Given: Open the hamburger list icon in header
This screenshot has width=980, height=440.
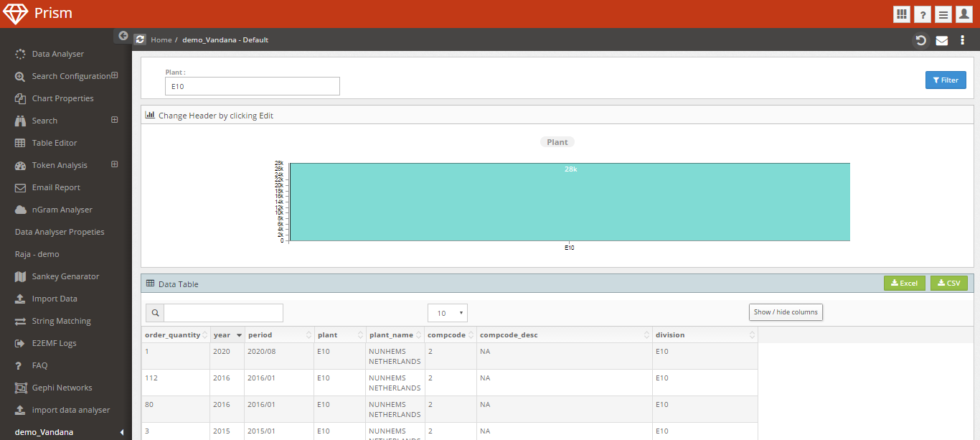Looking at the screenshot, I should pyautogui.click(x=943, y=14).
